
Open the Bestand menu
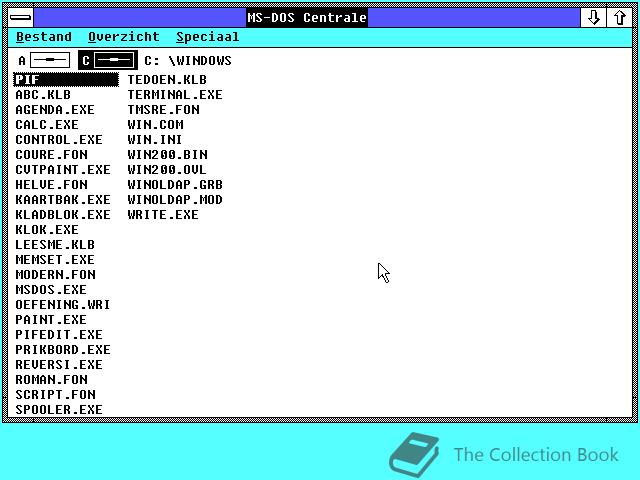point(44,37)
